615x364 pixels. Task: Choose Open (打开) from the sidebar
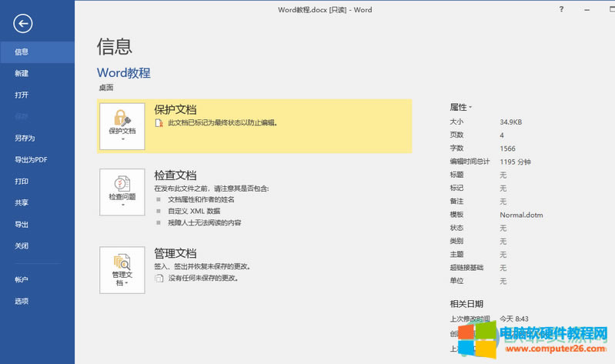click(x=22, y=95)
